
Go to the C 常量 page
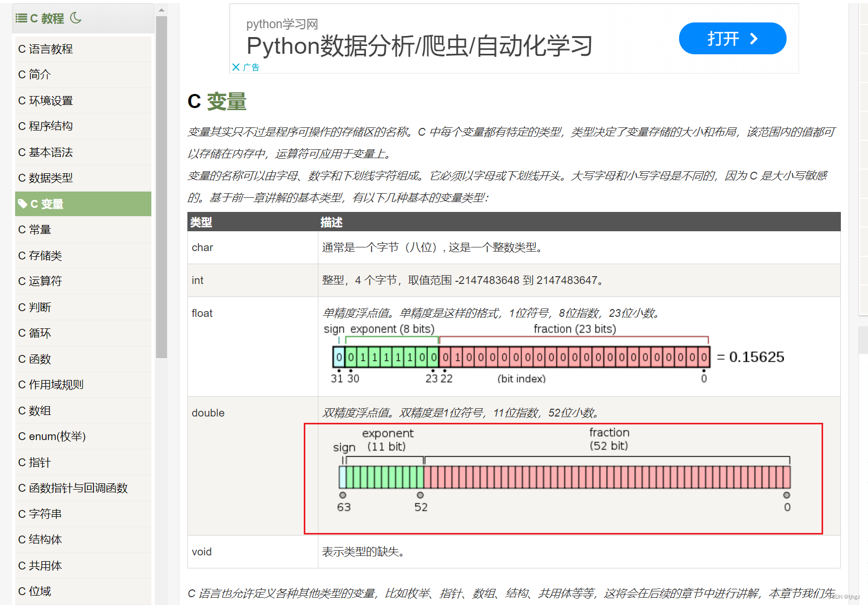(34, 229)
